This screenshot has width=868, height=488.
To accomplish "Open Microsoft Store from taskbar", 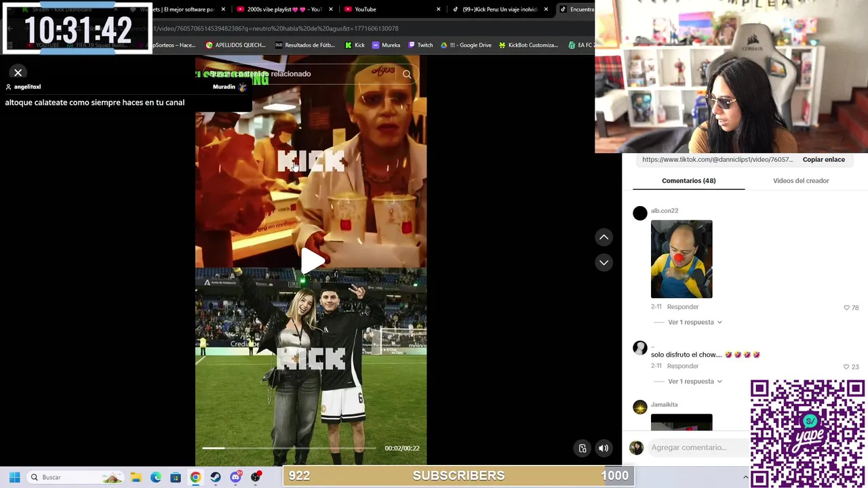I will 176,477.
